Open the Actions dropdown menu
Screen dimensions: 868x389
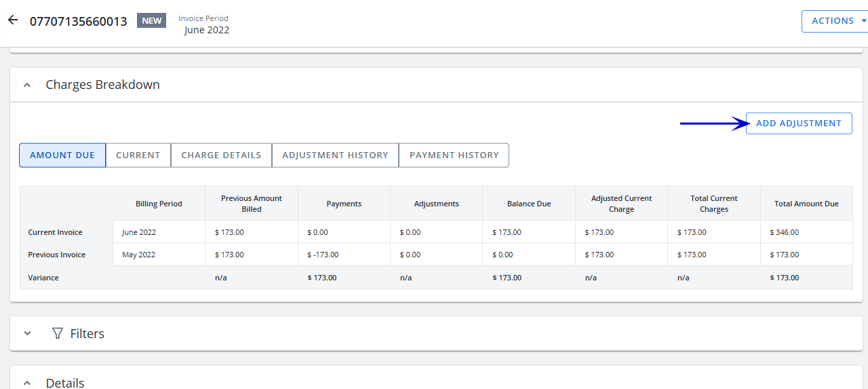click(835, 21)
